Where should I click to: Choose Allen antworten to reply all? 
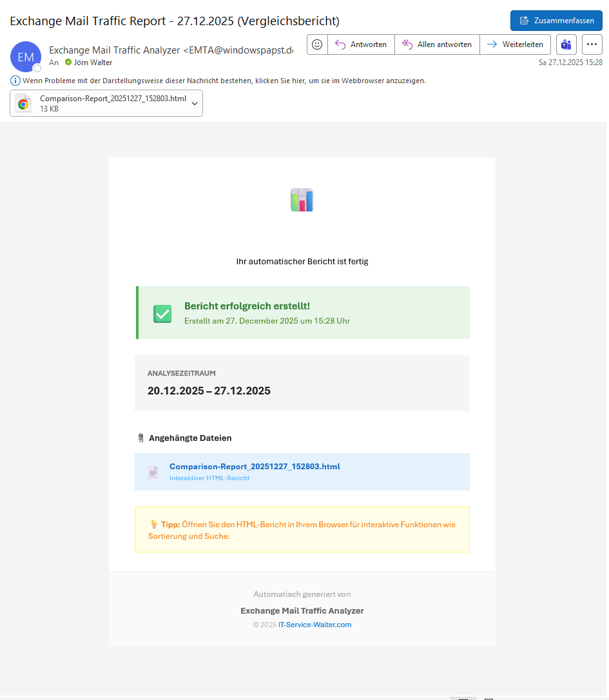click(437, 44)
